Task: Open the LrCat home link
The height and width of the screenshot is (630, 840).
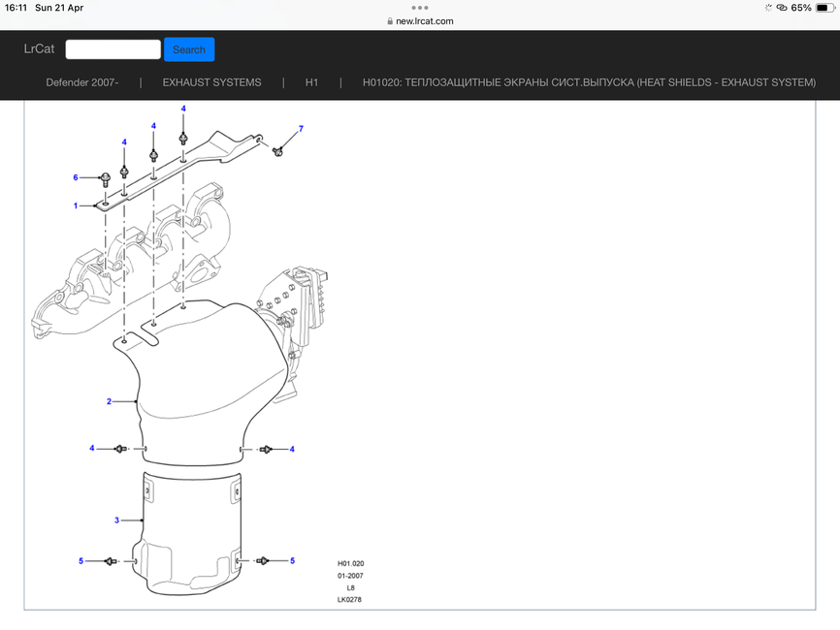Action: 39,48
